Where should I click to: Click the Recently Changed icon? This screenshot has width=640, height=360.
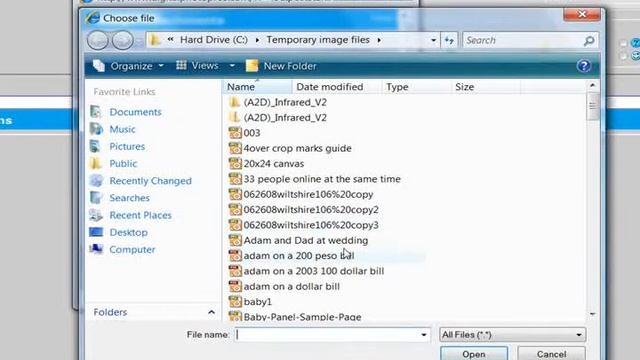96,180
